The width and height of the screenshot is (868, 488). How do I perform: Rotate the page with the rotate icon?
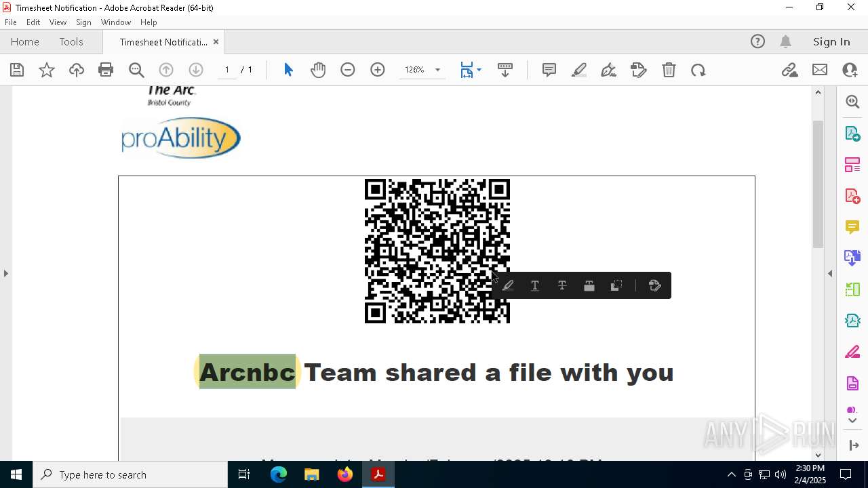click(698, 70)
